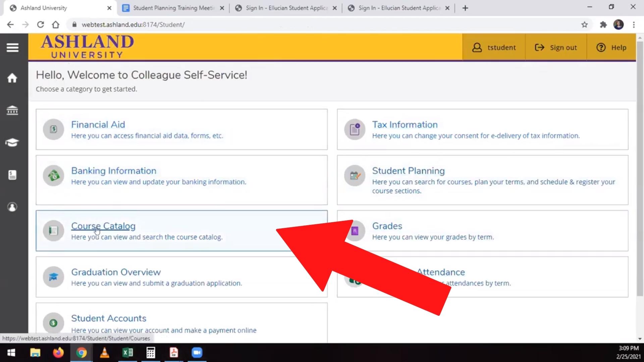Click the Home icon in sidebar

[12, 78]
